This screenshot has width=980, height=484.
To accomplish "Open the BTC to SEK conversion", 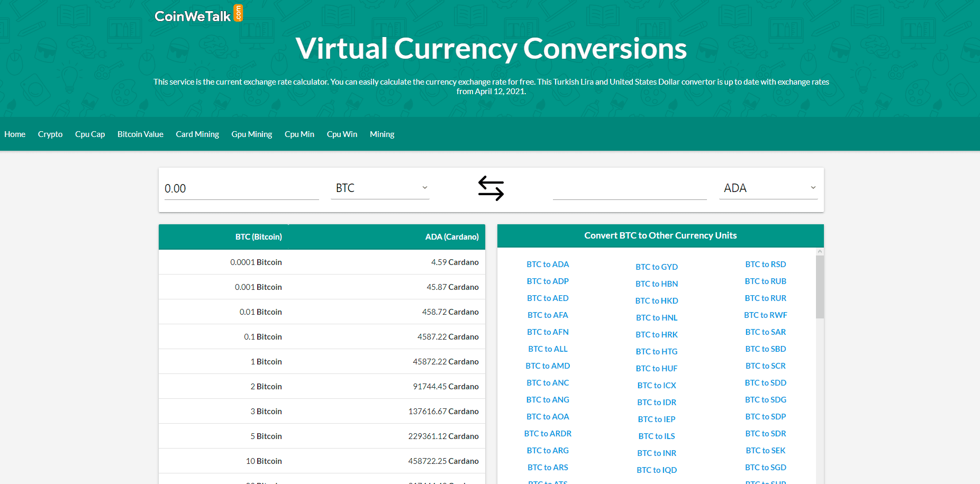I will [765, 450].
